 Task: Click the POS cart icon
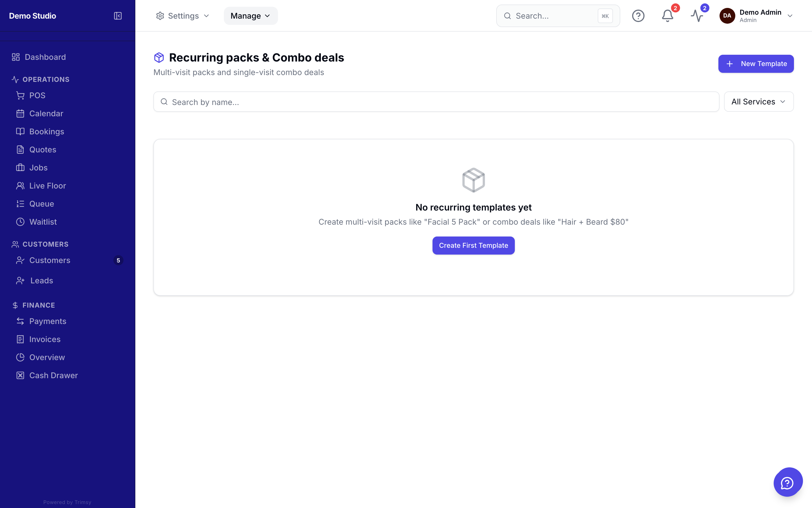(20, 95)
